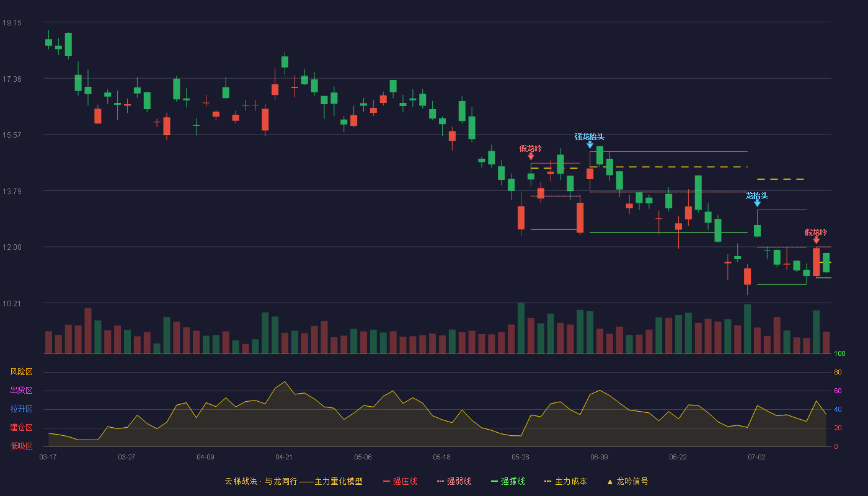Screen dimensions: 868x496
Task: Click the pink dotted icon of 强弱线 legend
Action: pos(440,481)
